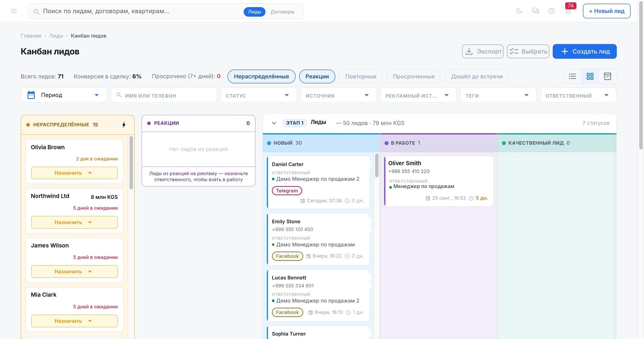644x339 pixels.
Task: Toggle the Дошёл до встречи filter chip
Action: point(477,76)
